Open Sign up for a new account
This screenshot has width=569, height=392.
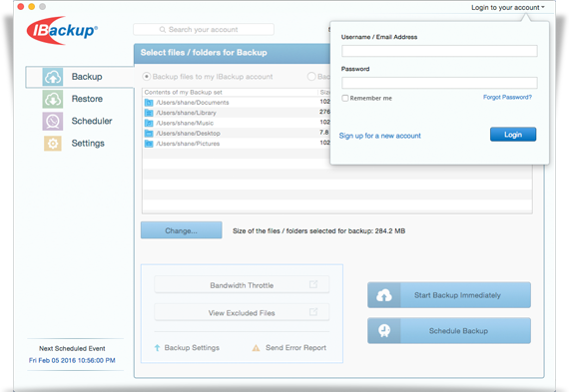coord(379,136)
